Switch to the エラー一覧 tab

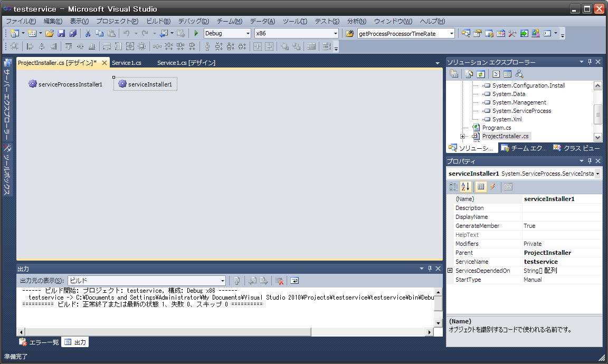pyautogui.click(x=39, y=342)
